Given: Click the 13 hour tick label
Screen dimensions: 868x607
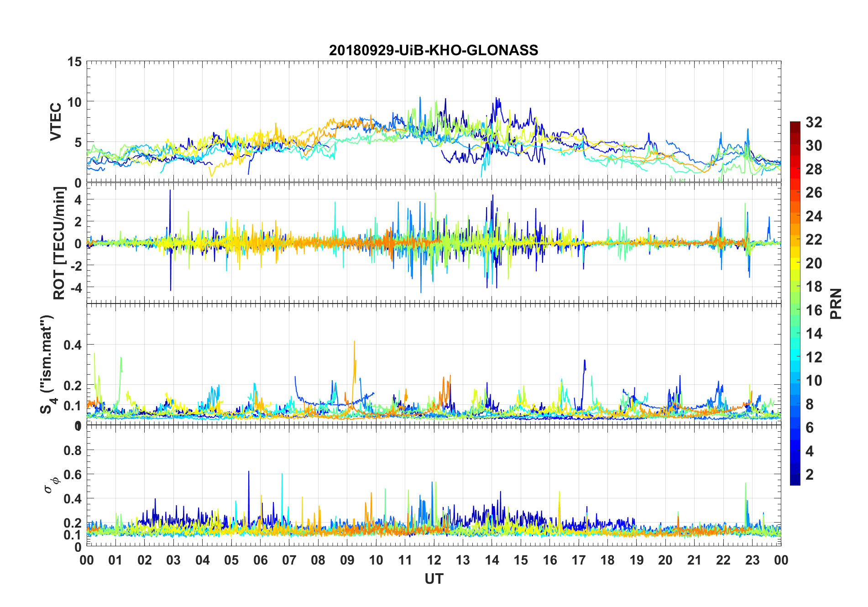Looking at the screenshot, I should (463, 560).
